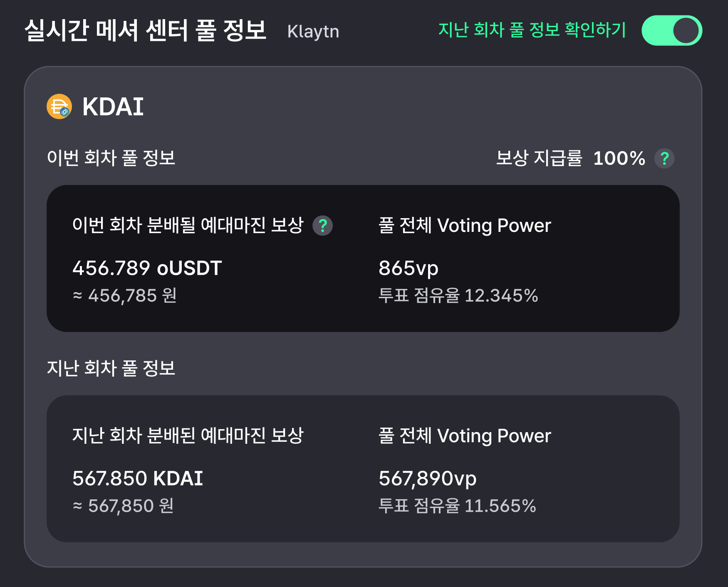Open help icon next to 예대마진 보상
728x587 pixels.
pos(322,226)
